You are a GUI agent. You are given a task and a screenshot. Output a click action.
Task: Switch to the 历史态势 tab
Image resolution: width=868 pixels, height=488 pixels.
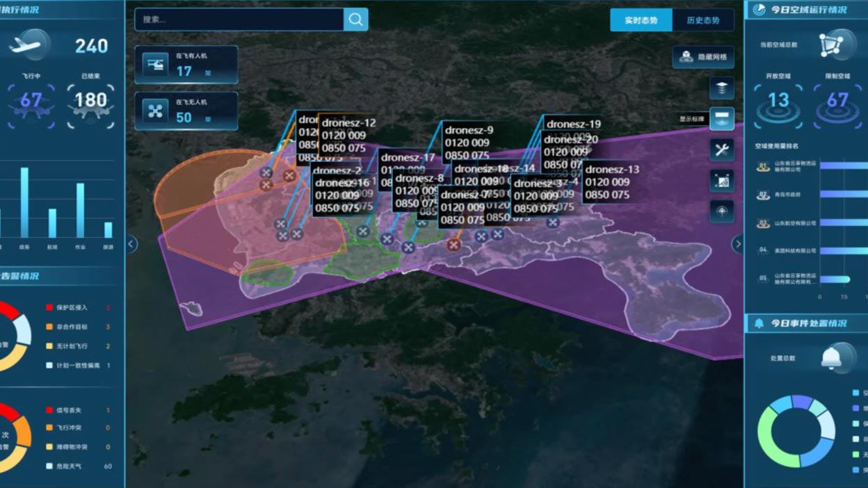pyautogui.click(x=702, y=20)
